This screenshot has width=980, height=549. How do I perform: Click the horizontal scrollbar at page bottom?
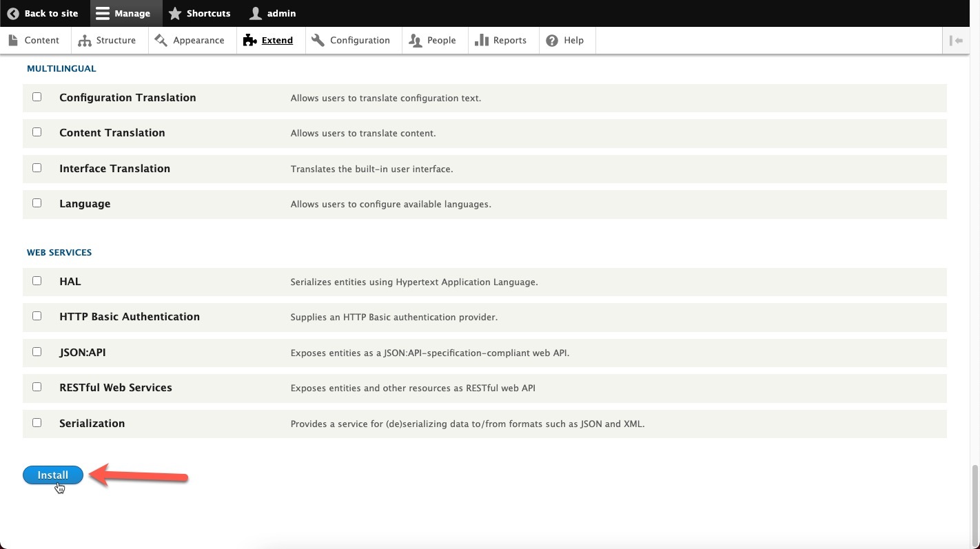[x=482, y=546]
